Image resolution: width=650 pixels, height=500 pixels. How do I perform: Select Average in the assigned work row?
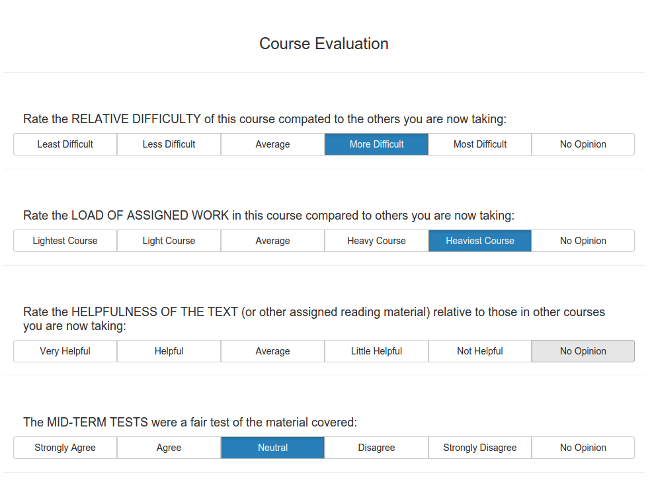272,241
